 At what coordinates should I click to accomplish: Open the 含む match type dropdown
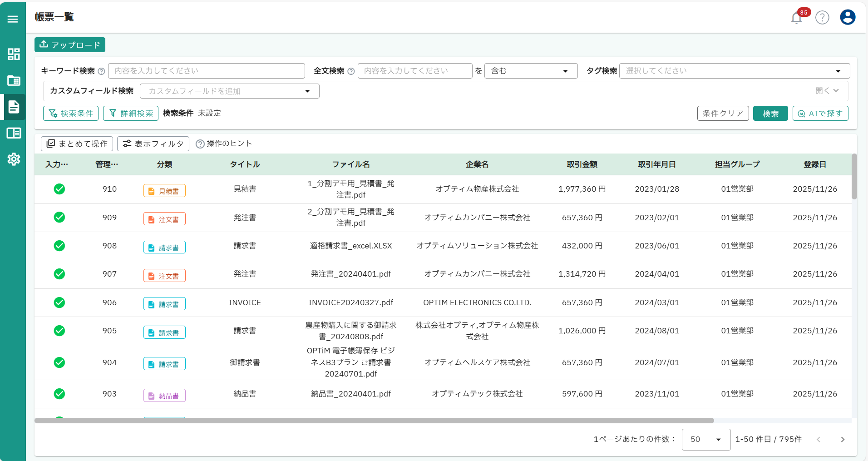[531, 71]
